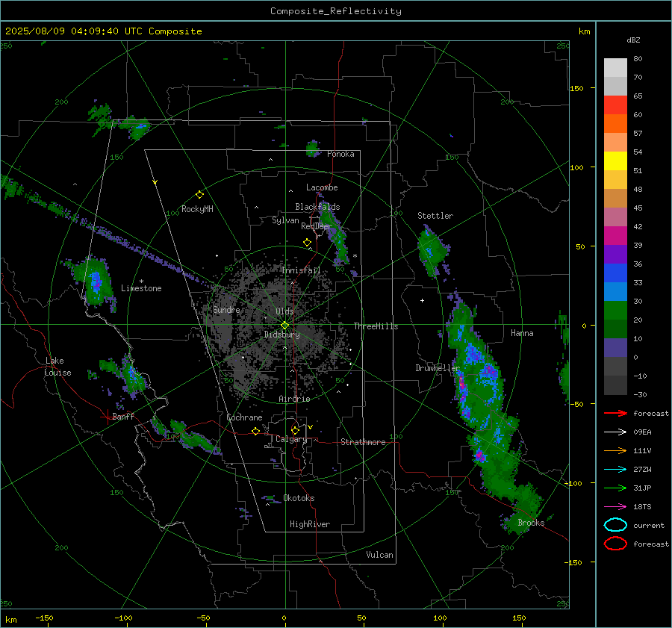Click the Hanna town label
Image resolution: width=672 pixels, height=628 pixels.
522,333
